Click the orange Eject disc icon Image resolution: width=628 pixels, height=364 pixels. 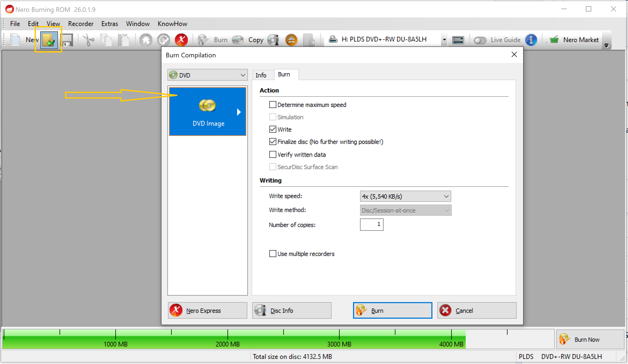(x=291, y=40)
